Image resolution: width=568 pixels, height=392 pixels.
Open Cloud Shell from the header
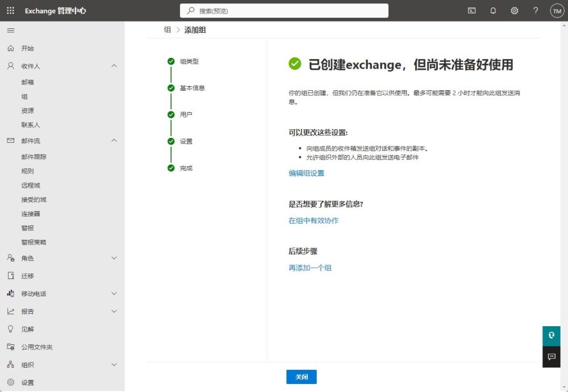tap(471, 11)
